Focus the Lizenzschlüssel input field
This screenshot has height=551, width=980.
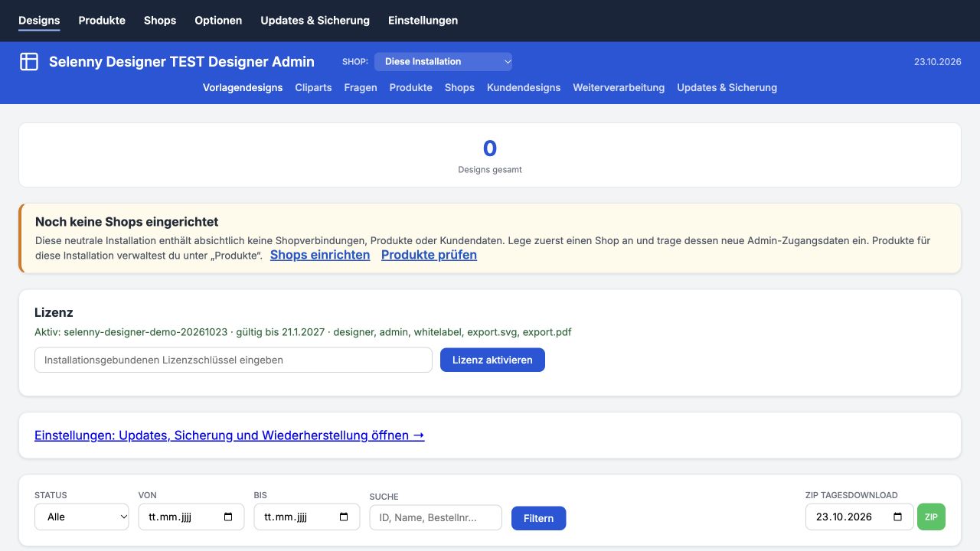[x=234, y=360]
